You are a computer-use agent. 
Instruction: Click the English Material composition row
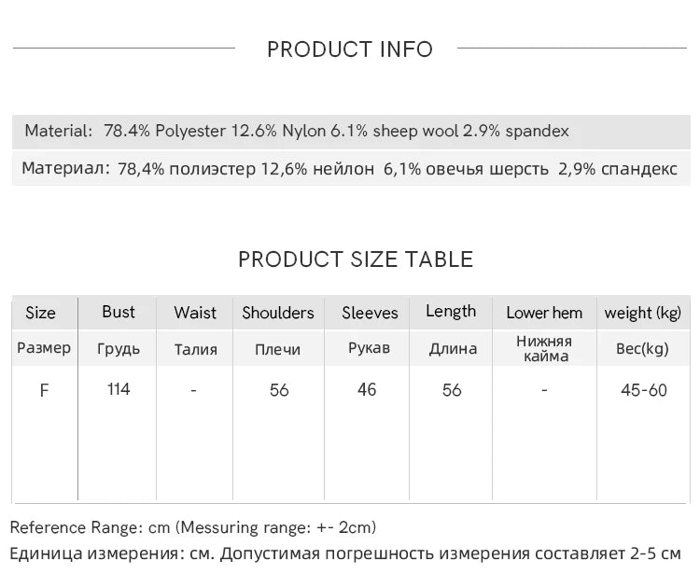pyautogui.click(x=297, y=132)
